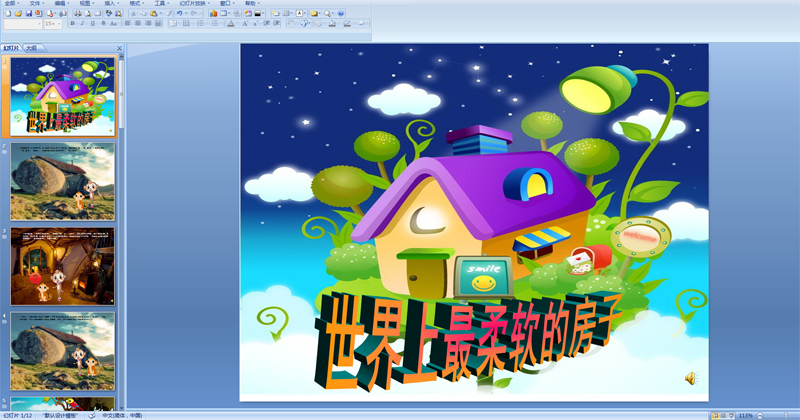Open the 插入 (Insert) menu
This screenshot has width=800, height=420.
pos(110,4)
